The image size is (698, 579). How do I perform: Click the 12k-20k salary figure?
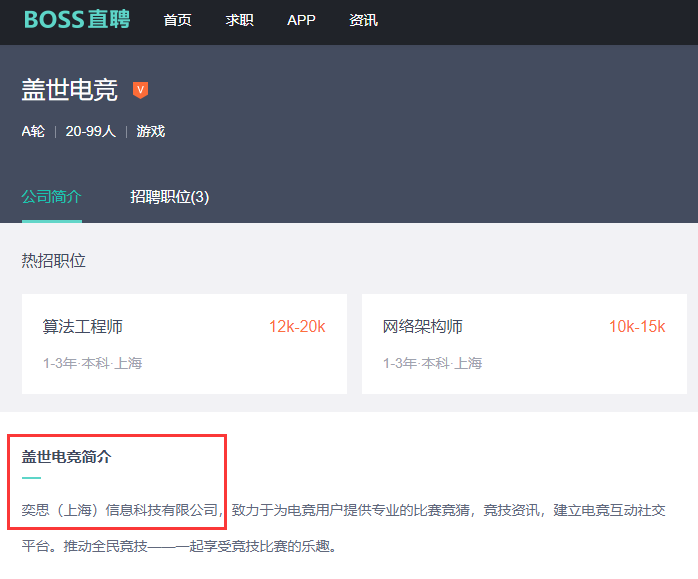pos(297,327)
